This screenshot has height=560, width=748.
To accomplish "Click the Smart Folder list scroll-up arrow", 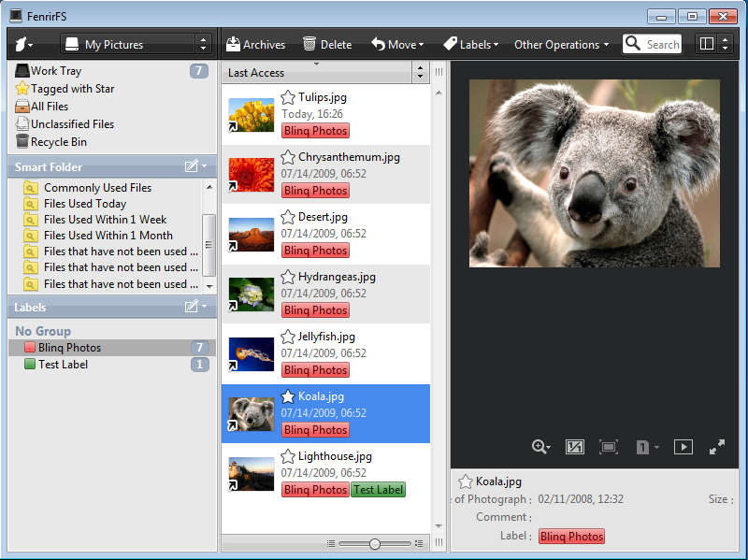I will (x=209, y=187).
